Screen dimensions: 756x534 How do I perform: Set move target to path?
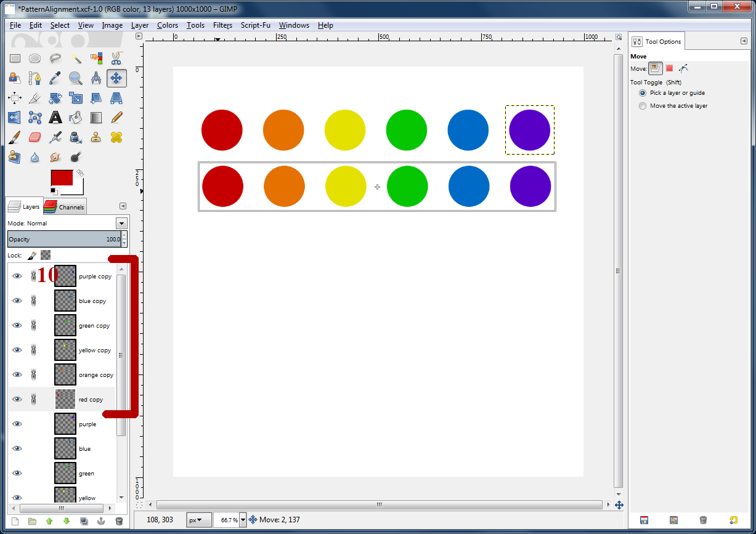point(683,68)
